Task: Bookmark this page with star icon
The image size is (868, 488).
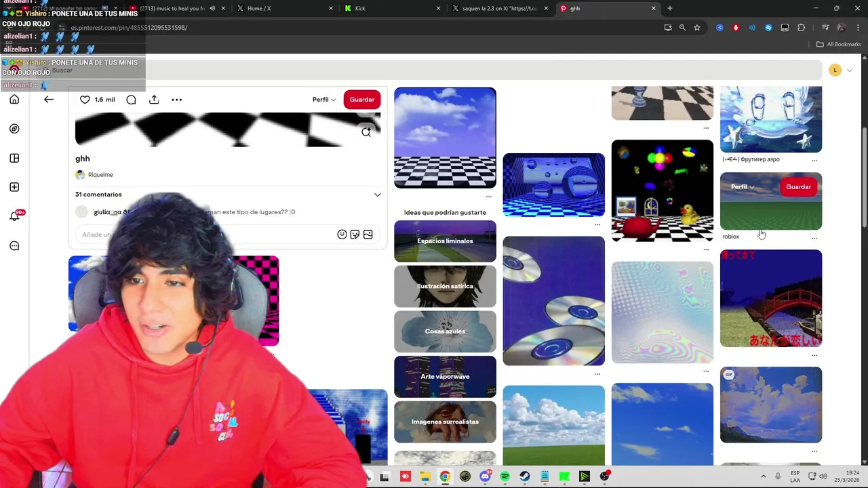Action: coord(696,28)
